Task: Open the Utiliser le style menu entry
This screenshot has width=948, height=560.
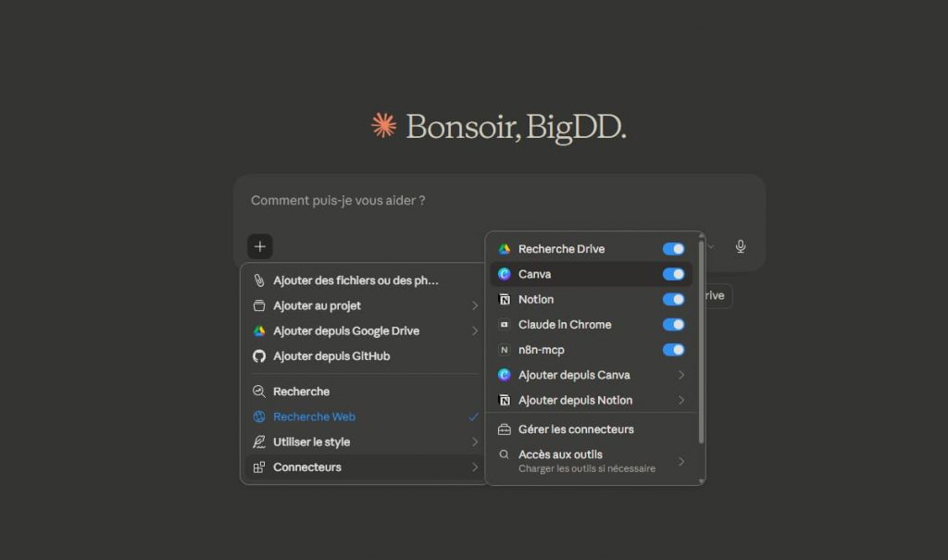Action: (312, 442)
